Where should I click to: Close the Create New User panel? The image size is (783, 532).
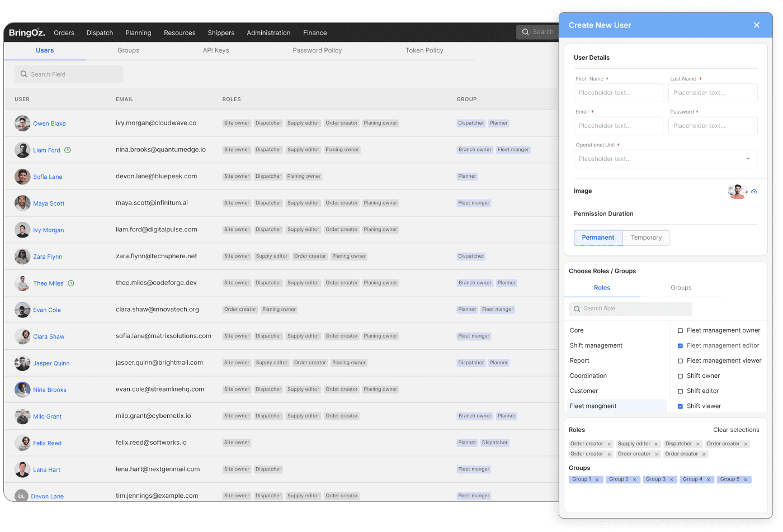coord(757,25)
